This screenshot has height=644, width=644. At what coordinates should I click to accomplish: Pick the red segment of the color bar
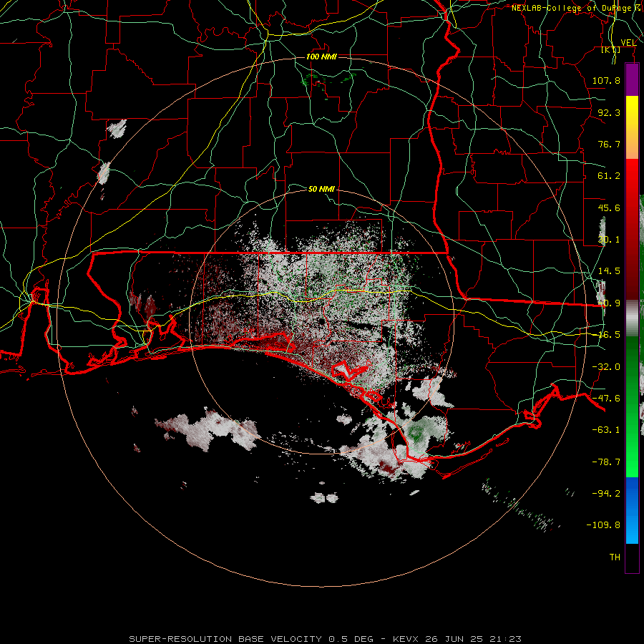[632, 229]
